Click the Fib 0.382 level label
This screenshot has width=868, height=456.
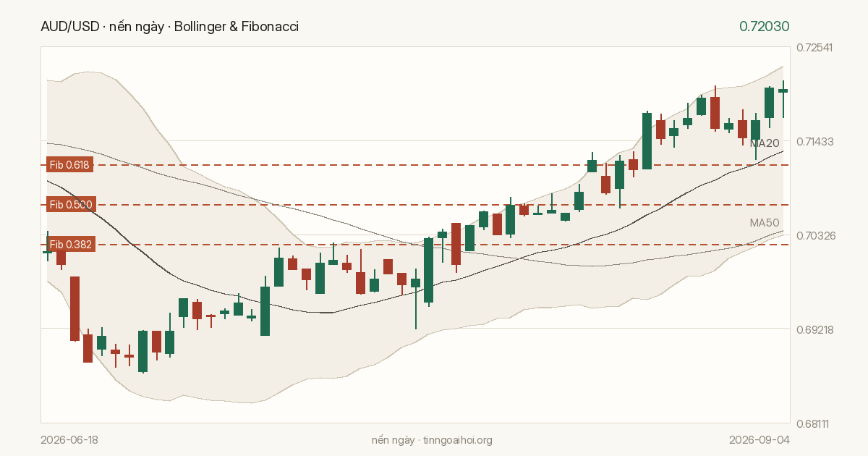(70, 245)
